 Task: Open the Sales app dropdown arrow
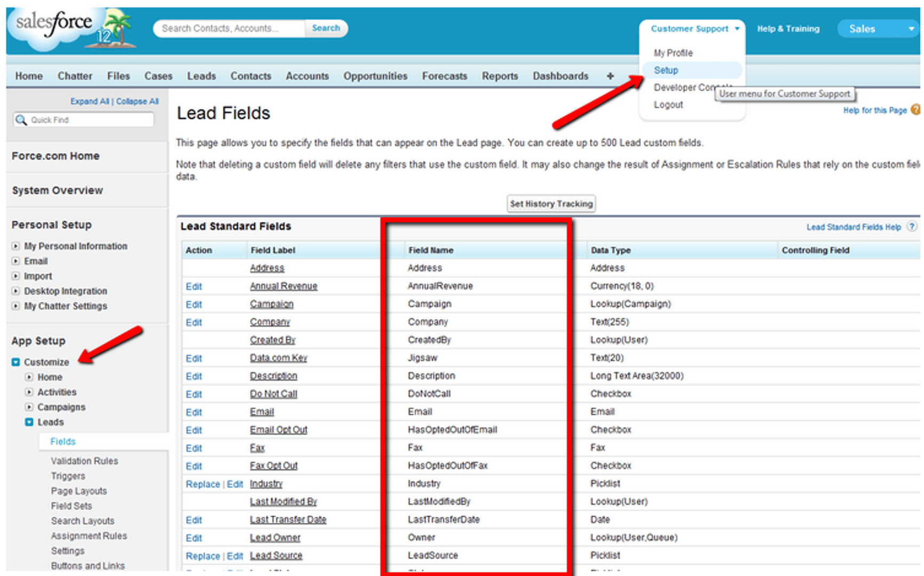[x=911, y=29]
